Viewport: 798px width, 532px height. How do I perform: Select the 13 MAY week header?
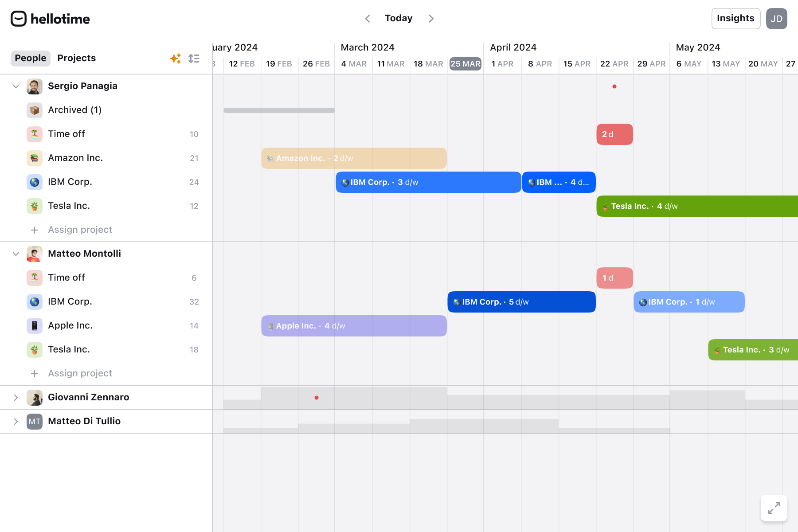point(726,64)
